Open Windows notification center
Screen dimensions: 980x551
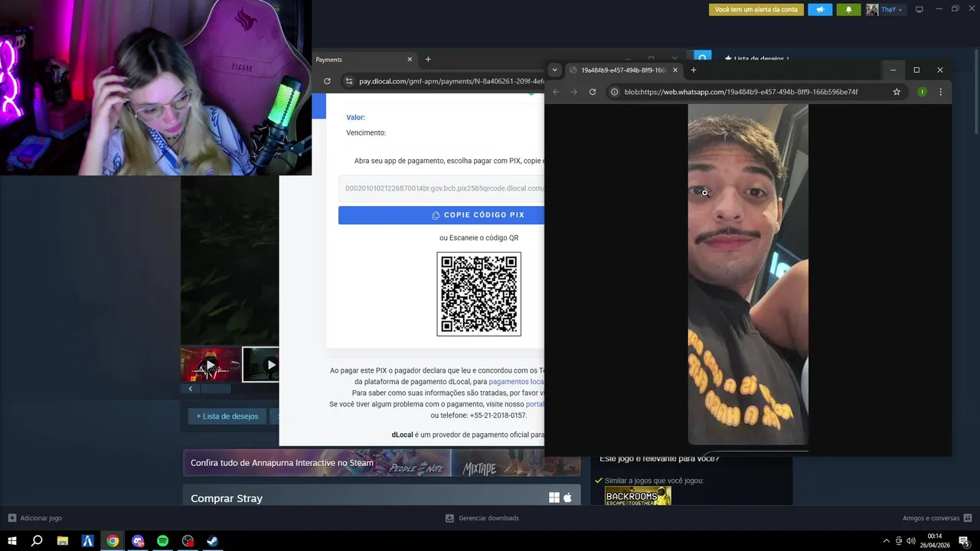point(965,541)
